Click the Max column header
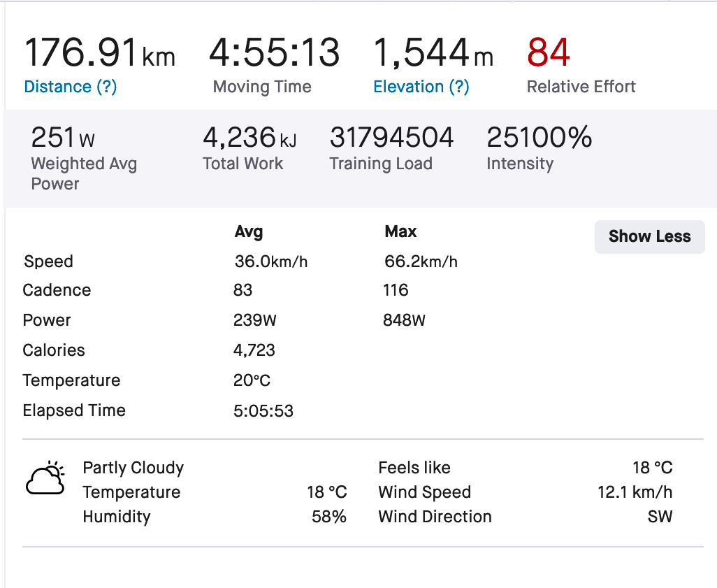 point(400,232)
